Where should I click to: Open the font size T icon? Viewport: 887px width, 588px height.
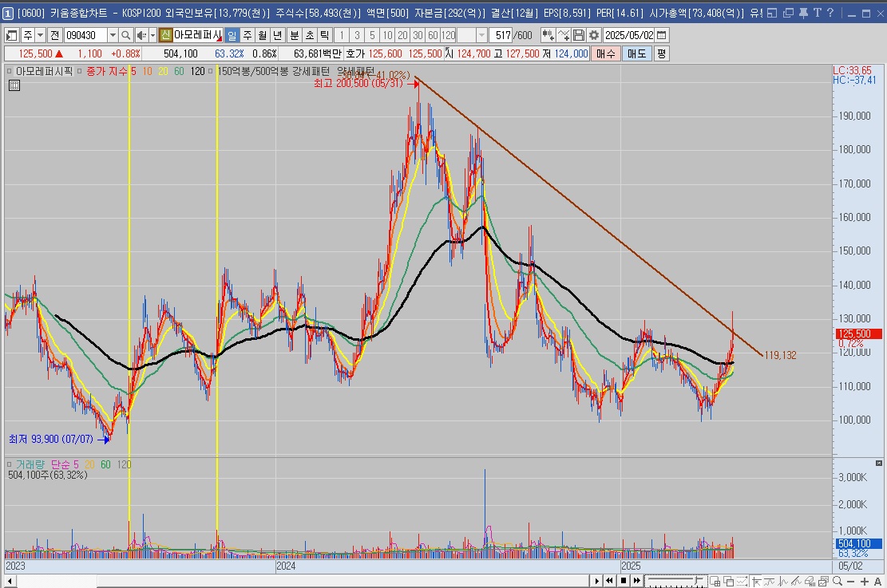pos(817,13)
